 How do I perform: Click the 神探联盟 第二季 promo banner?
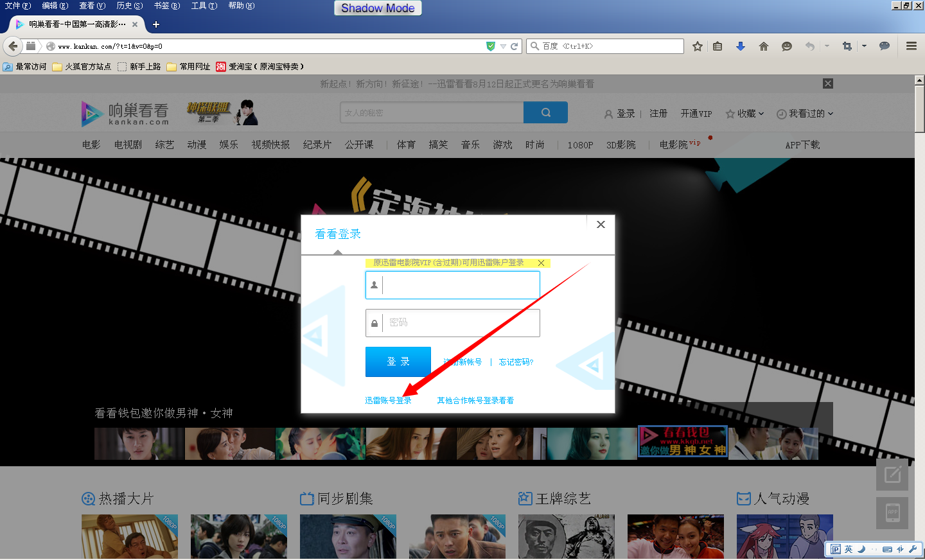click(x=222, y=112)
